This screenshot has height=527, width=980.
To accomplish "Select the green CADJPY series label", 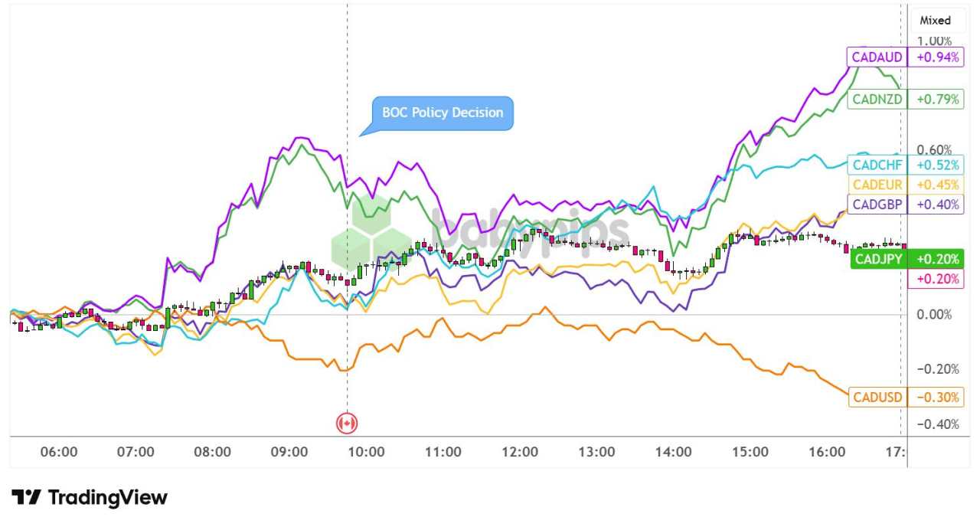I will click(x=879, y=259).
